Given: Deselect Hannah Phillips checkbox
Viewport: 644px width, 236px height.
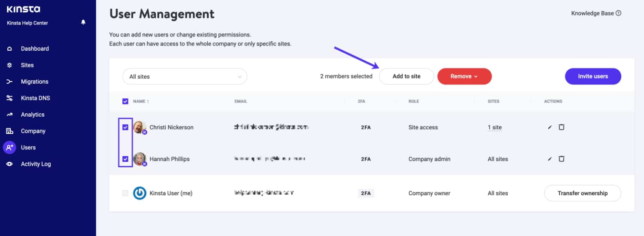Looking at the screenshot, I should (125, 159).
